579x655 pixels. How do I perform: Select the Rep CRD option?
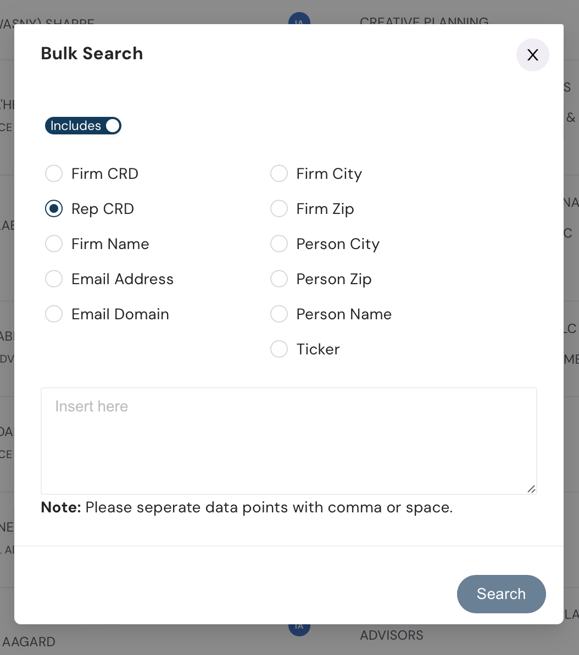point(54,208)
